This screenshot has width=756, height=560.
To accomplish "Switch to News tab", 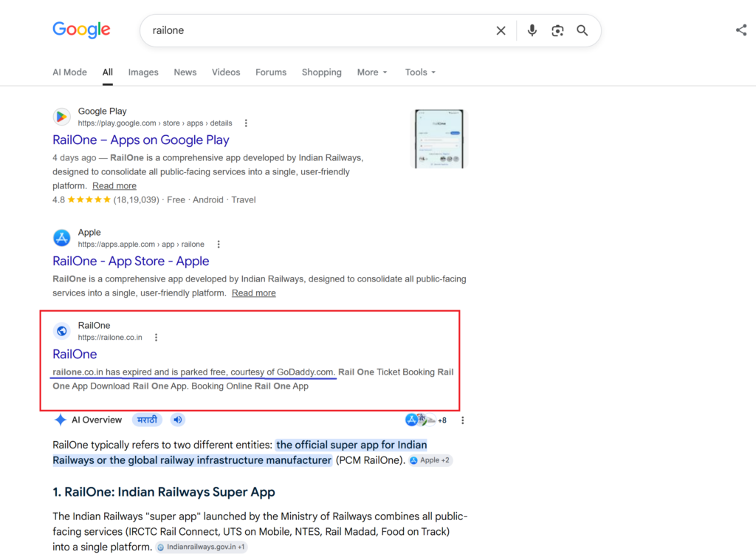I will [x=185, y=72].
